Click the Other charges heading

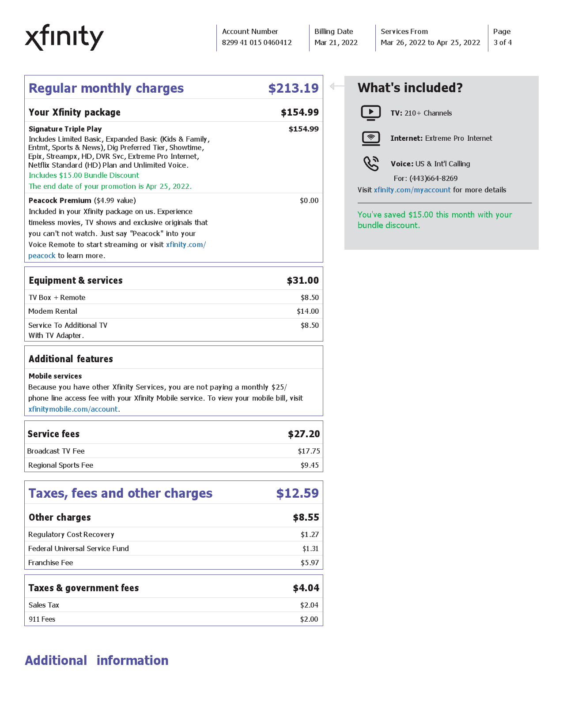[x=60, y=517]
